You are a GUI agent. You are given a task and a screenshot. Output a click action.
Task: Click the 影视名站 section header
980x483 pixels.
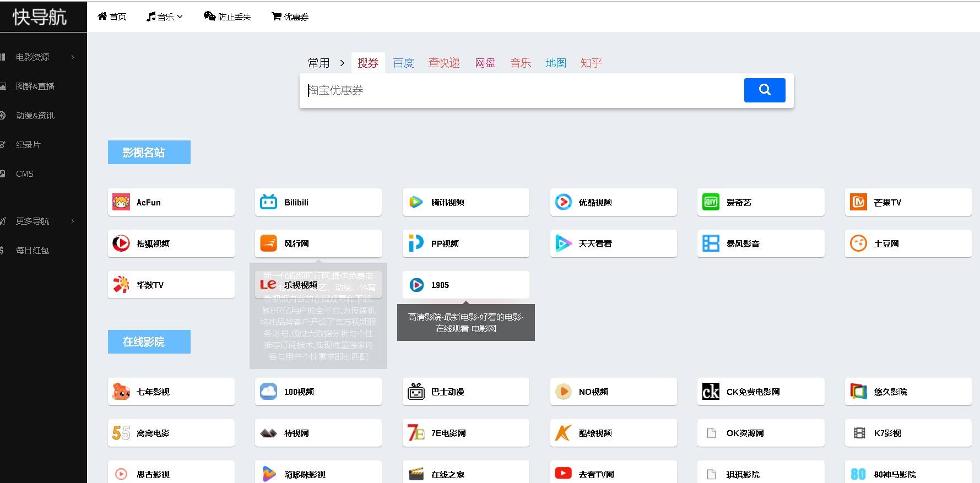[x=149, y=152]
